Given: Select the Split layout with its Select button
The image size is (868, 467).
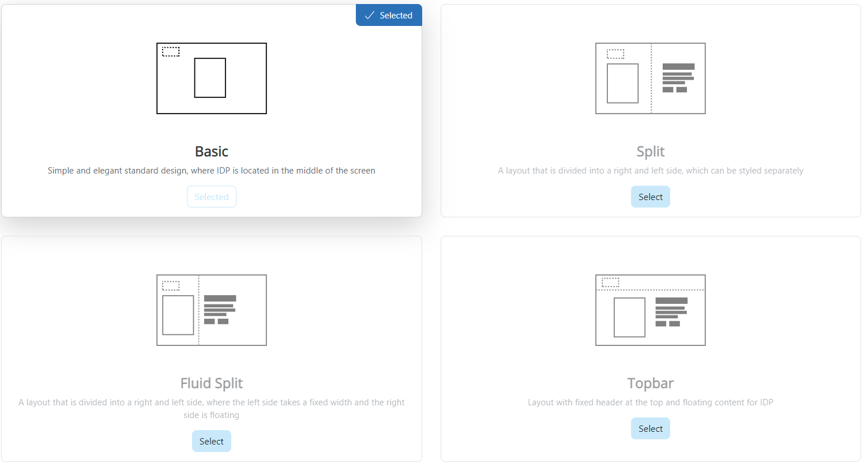Looking at the screenshot, I should [x=651, y=197].
